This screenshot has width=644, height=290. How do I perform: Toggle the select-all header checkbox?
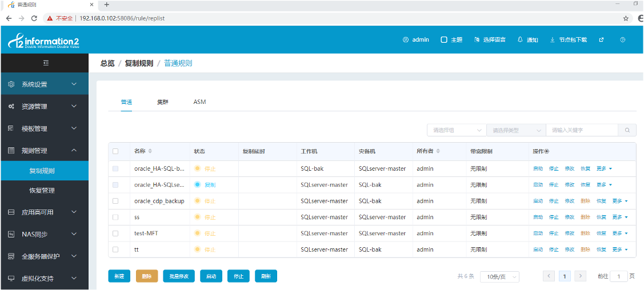pyautogui.click(x=115, y=151)
